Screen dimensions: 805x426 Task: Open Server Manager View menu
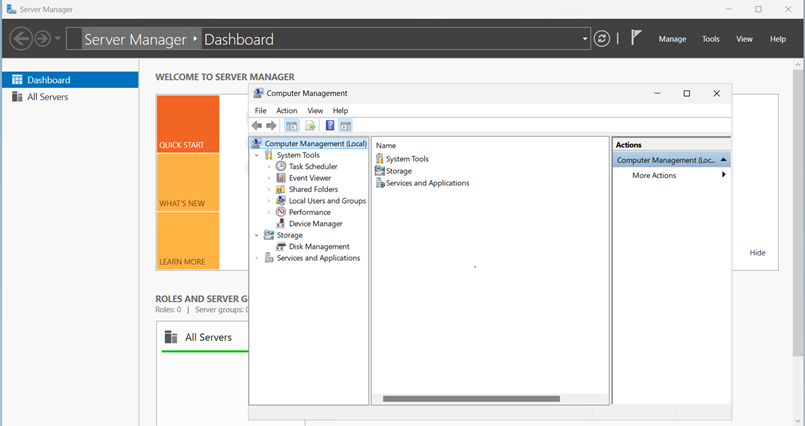point(744,39)
